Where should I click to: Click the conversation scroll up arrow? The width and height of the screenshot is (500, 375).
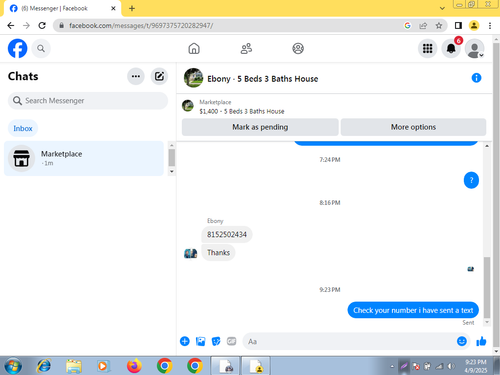pyautogui.click(x=487, y=146)
